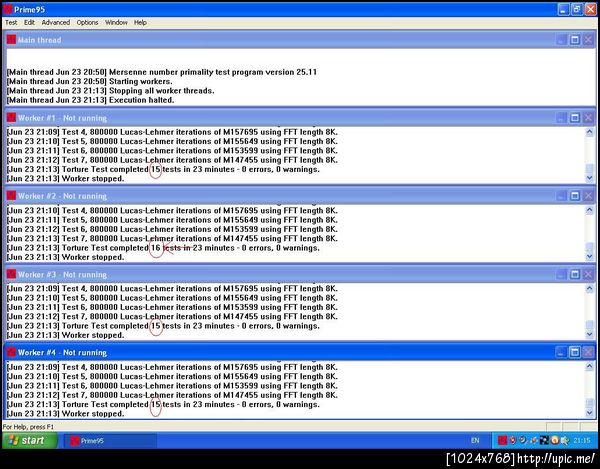Click the Prime95 icon in the main title bar
This screenshot has width=600, height=469.
pos(8,9)
